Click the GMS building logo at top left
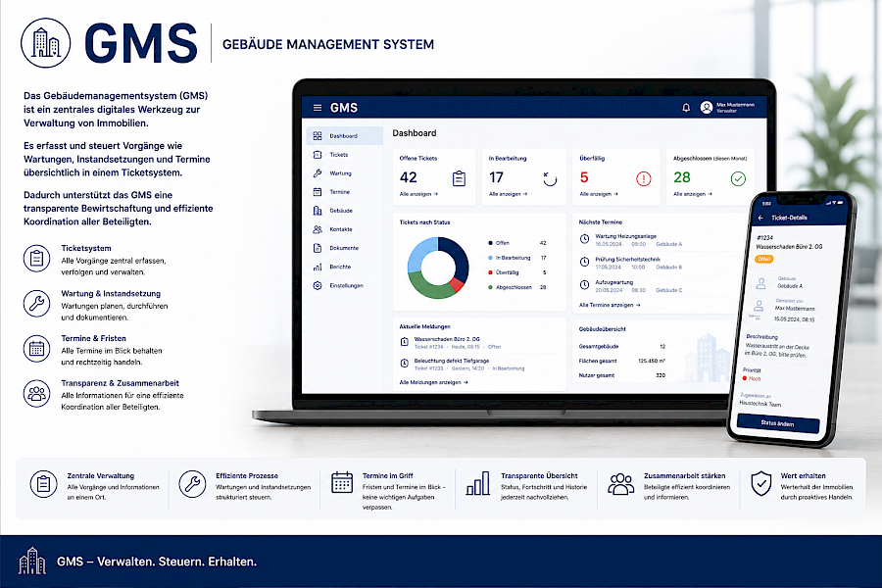 click(45, 43)
